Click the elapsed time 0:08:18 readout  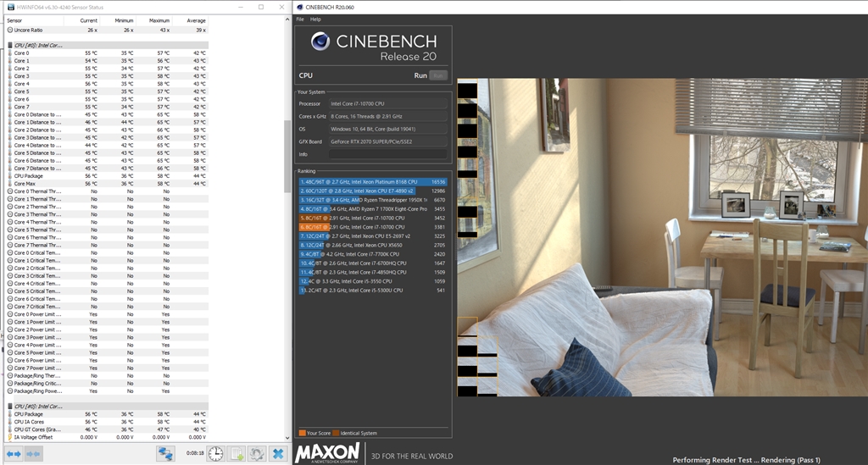click(x=195, y=453)
